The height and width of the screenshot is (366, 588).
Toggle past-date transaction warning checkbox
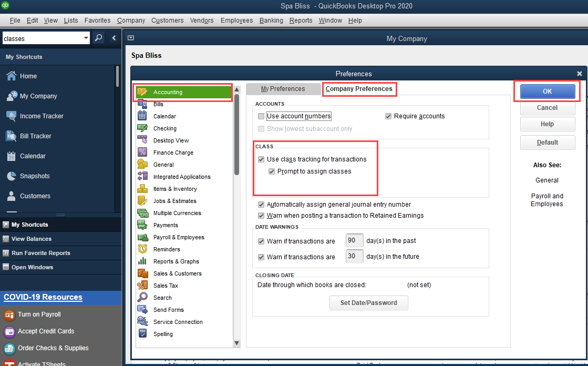pyautogui.click(x=261, y=241)
